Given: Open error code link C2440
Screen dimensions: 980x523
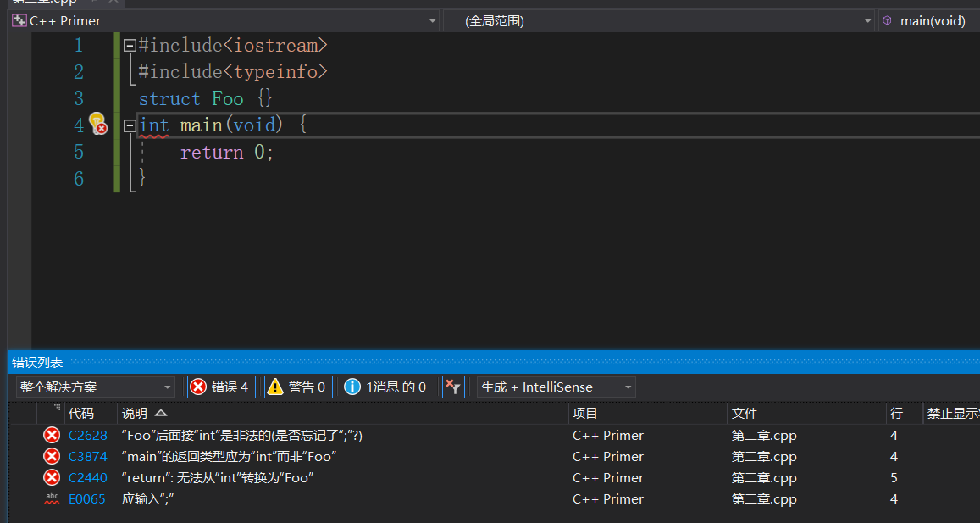Looking at the screenshot, I should click(x=88, y=478).
